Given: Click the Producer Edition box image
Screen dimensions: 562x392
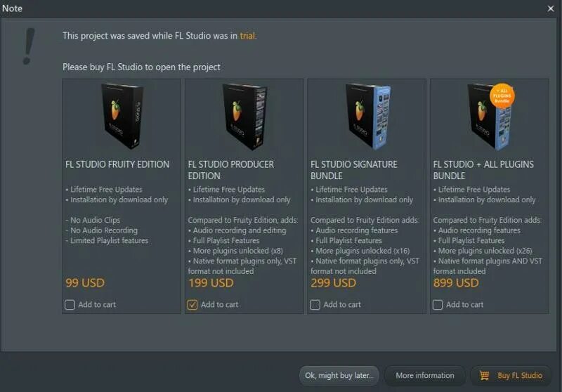Looking at the screenshot, I should click(x=244, y=116).
